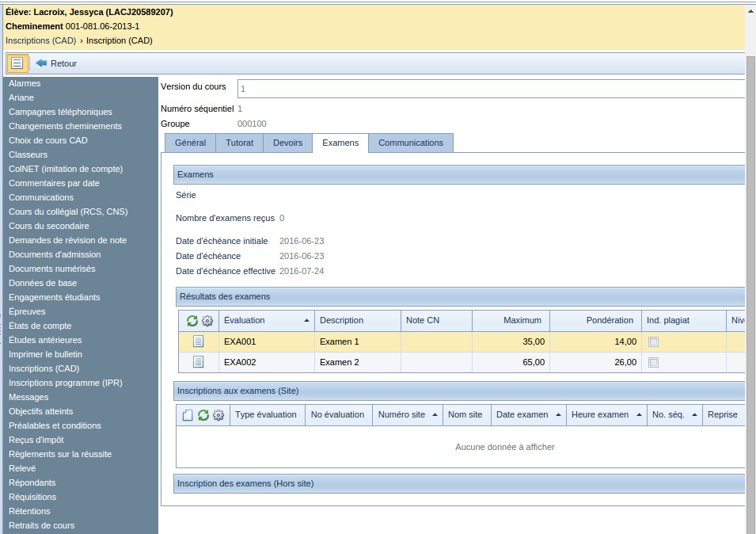Refresh the Inscriptions aux examens grid

(203, 415)
